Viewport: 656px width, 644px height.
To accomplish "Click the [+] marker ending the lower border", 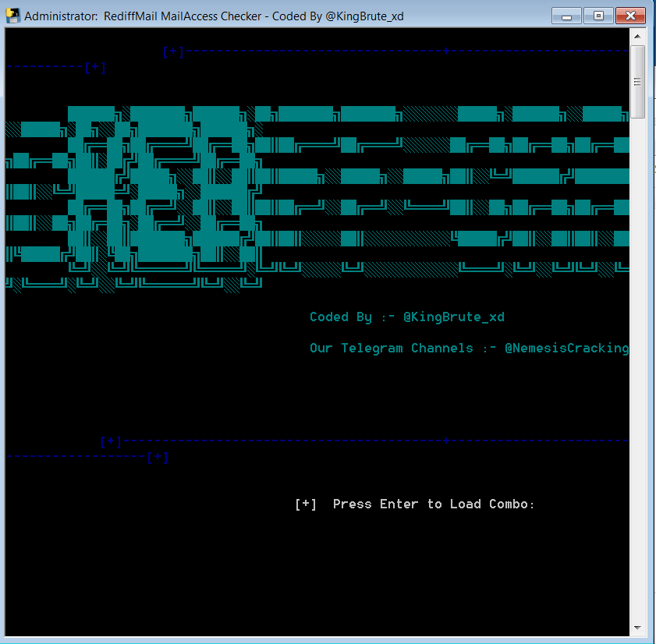I will coord(158,458).
